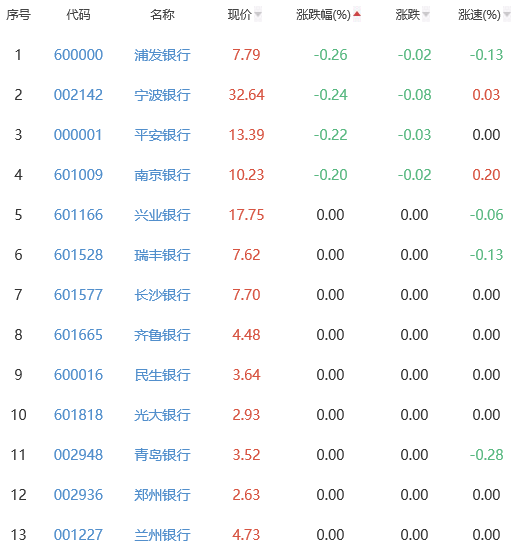Open 宁波银行 stock page
513x548 pixels.
point(162,95)
